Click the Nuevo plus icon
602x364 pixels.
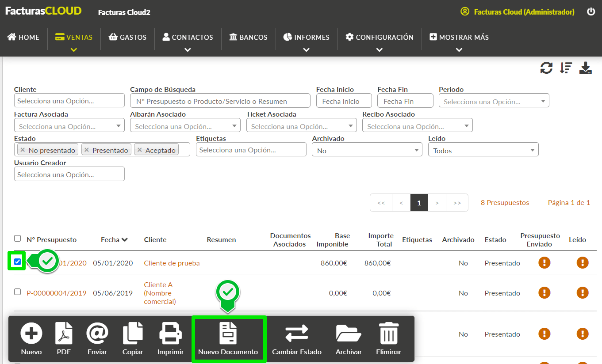pyautogui.click(x=31, y=334)
